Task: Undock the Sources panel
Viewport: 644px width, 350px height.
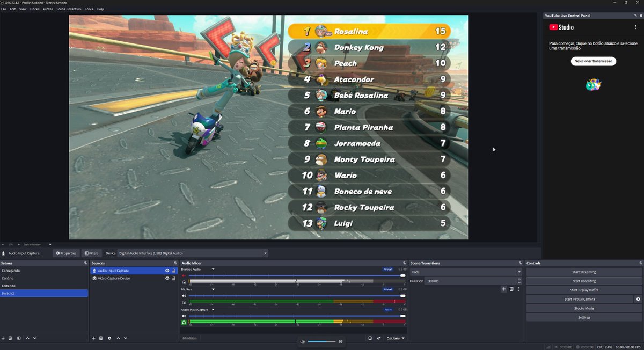Action: click(x=176, y=263)
